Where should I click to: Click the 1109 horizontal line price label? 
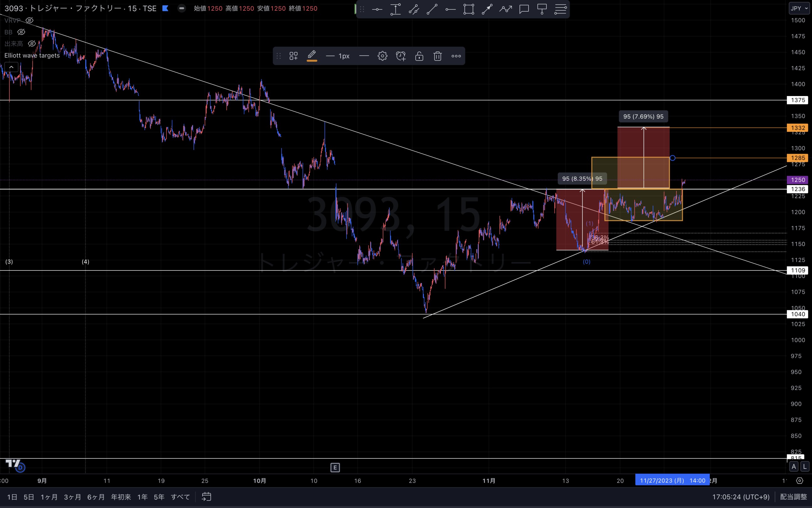798,270
